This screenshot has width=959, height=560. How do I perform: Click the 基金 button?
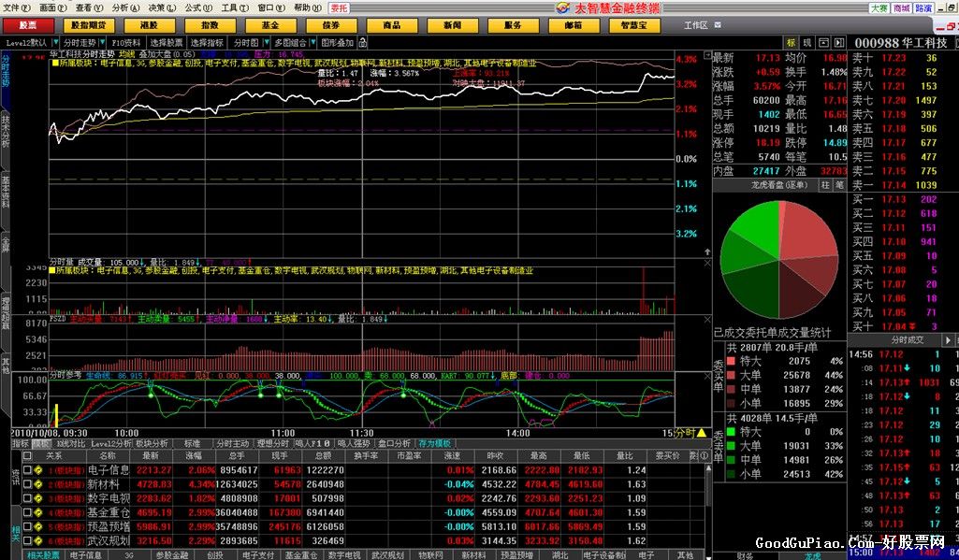pos(270,25)
